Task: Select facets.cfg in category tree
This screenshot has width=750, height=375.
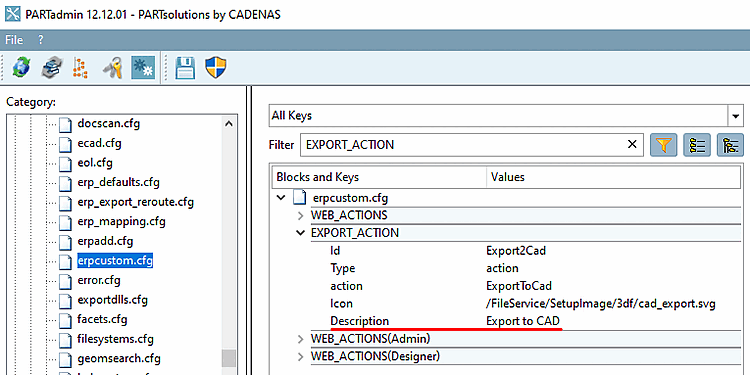Action: [x=102, y=319]
